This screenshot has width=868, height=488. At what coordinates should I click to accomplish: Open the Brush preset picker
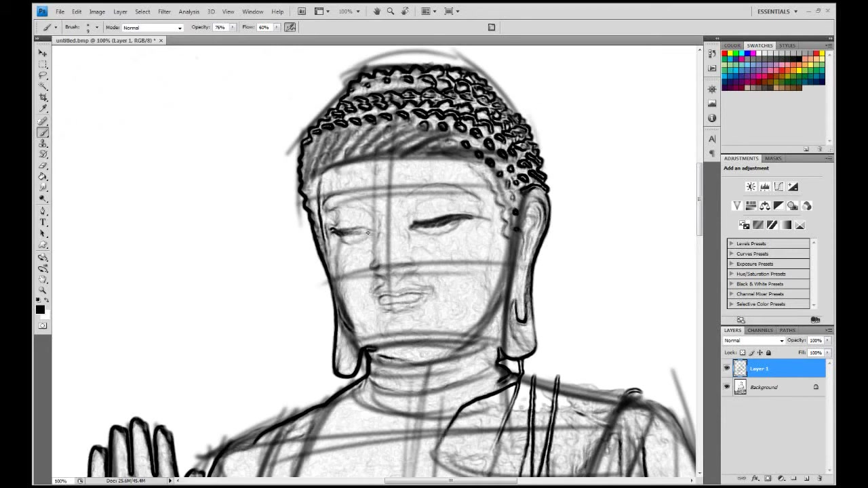click(x=96, y=27)
